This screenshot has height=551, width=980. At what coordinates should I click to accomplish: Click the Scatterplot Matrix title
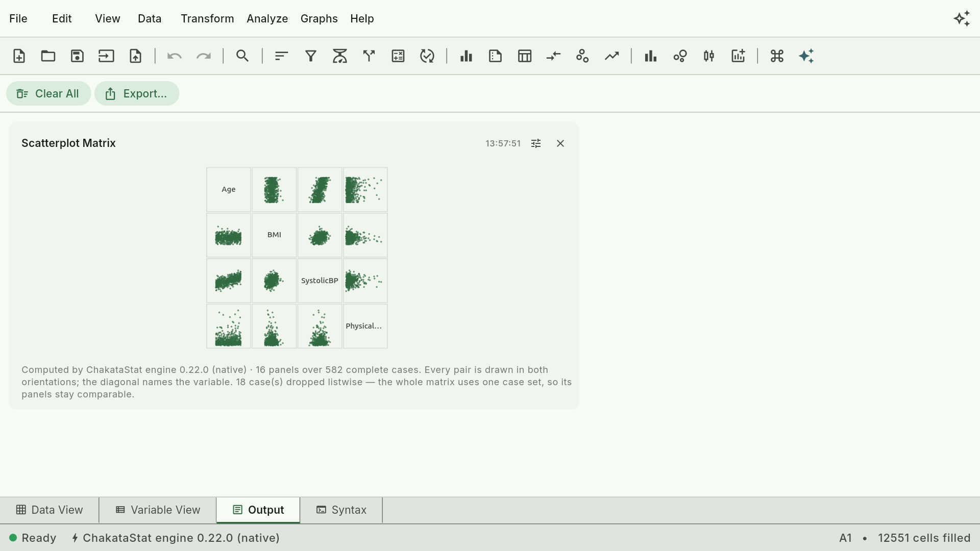[68, 143]
